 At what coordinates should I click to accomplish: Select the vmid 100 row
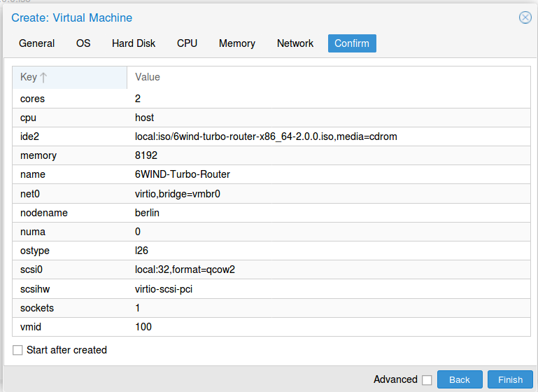pyautogui.click(x=266, y=326)
